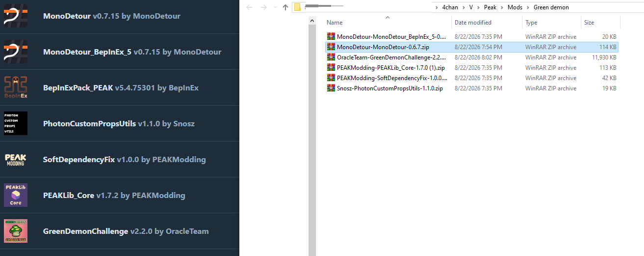Expand chevron between V and Peak
The image size is (644, 256).
[x=479, y=7]
